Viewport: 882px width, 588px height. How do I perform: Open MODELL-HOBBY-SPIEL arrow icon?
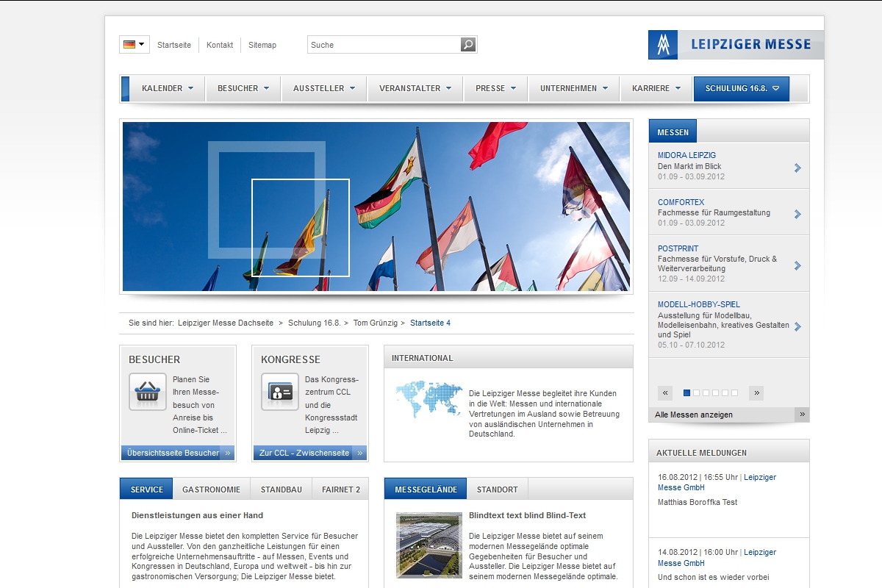[797, 326]
